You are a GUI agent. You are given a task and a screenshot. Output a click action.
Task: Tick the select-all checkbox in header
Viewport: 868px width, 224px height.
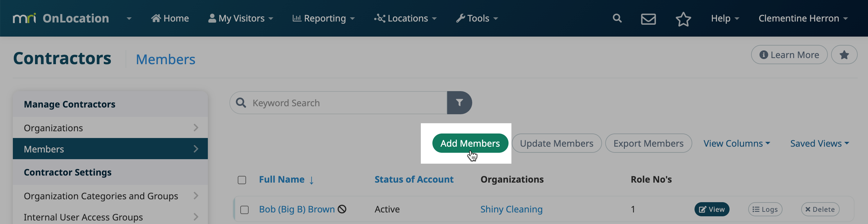click(242, 180)
